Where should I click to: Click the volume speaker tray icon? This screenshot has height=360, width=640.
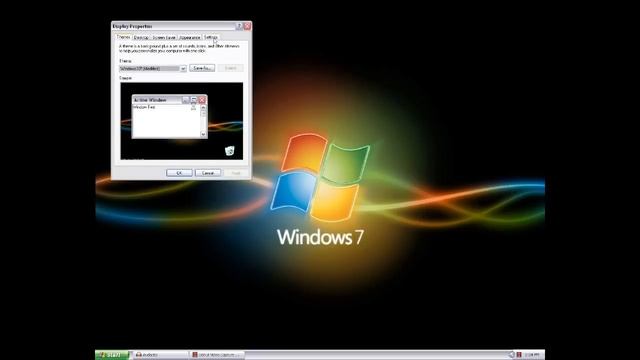pos(512,355)
